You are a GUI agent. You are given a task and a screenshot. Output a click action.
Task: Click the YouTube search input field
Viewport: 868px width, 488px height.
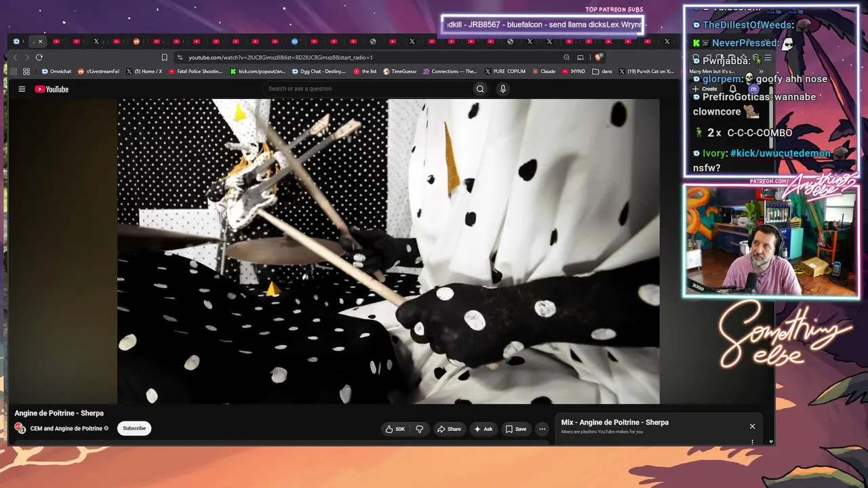click(368, 89)
